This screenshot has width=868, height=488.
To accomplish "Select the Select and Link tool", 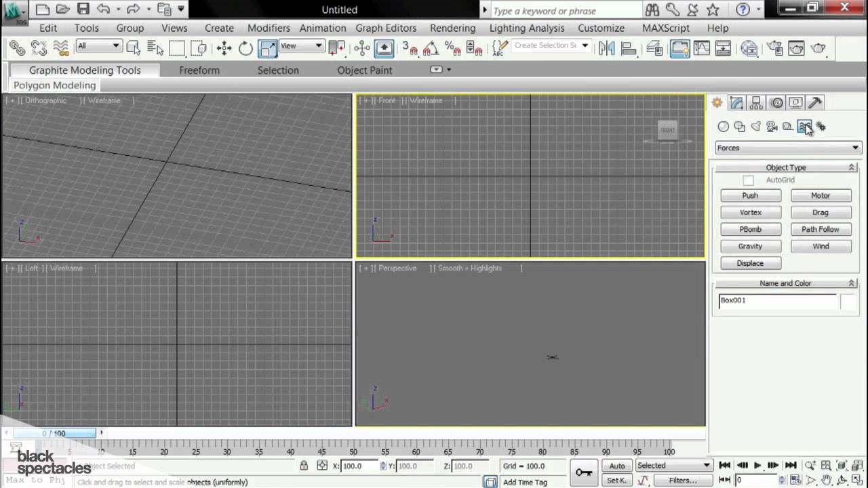I will [17, 48].
